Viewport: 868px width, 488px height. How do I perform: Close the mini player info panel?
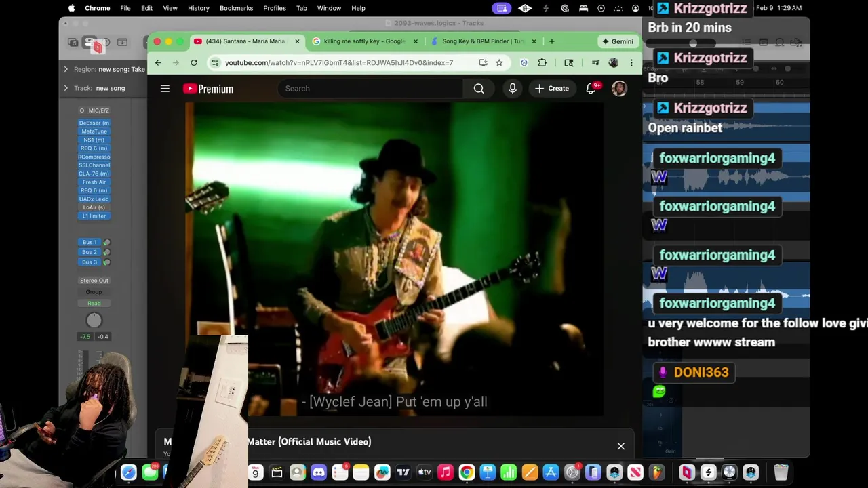click(x=620, y=446)
